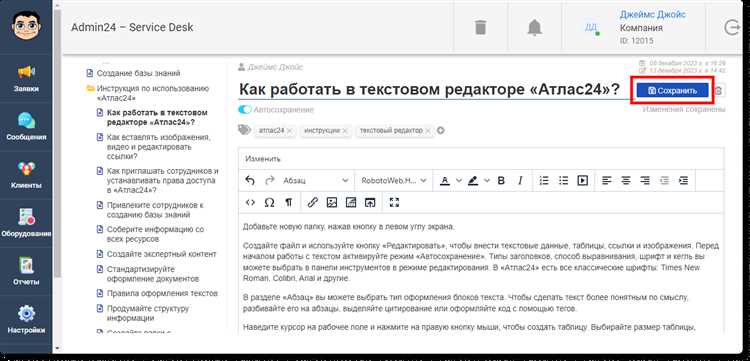750x361 pixels.
Task: Go to Сообщения in the sidebar
Action: (26, 126)
